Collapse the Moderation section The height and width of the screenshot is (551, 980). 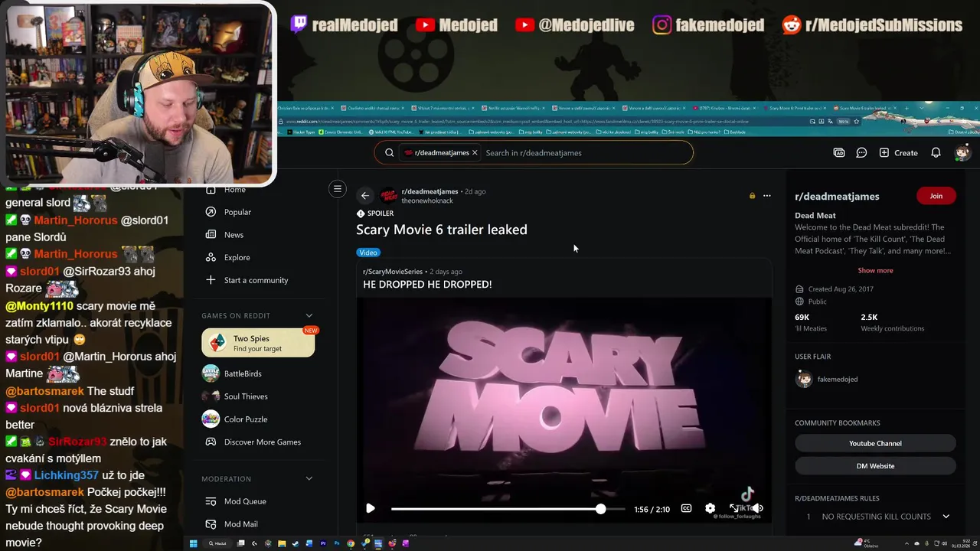point(309,479)
